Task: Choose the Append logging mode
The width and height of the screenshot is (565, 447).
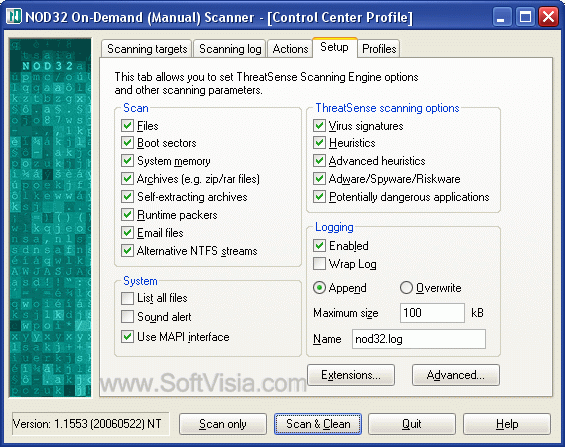Action: coord(319,288)
